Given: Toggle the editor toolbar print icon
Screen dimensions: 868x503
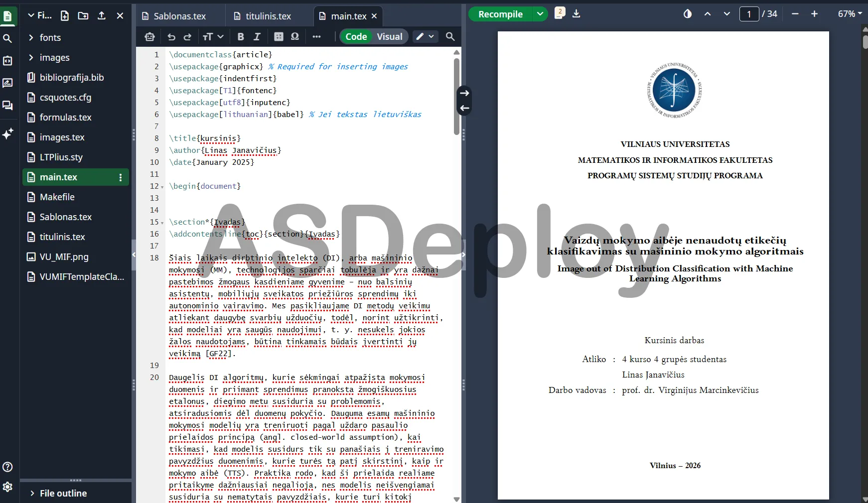Looking at the screenshot, I should click(x=149, y=36).
